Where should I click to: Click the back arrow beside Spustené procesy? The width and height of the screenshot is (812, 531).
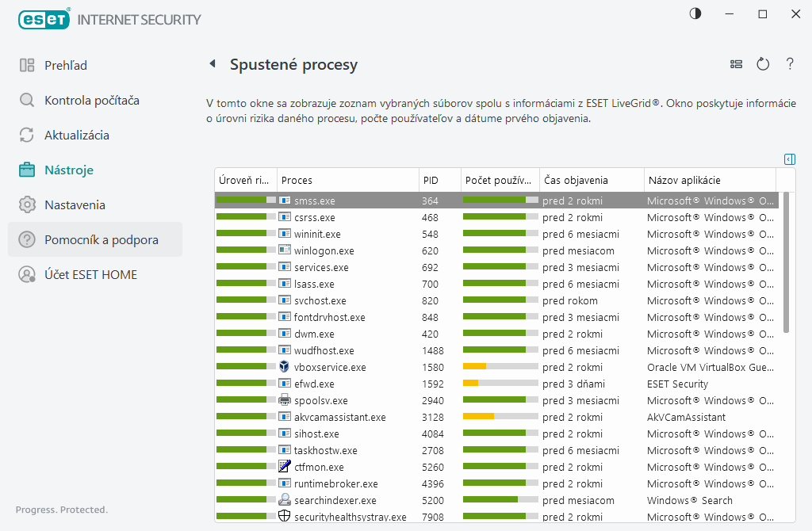(213, 64)
